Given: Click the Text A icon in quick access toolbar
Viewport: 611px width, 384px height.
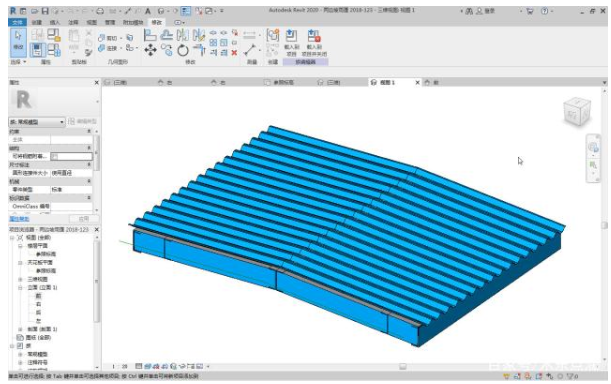Looking at the screenshot, I should point(148,11).
